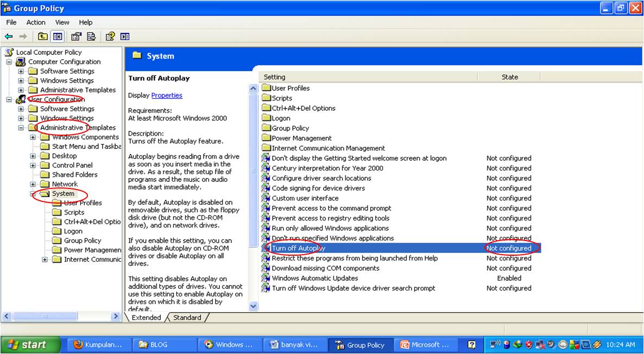Click the Export List toolbar icon
The width and height of the screenshot is (644, 354).
tap(91, 36)
